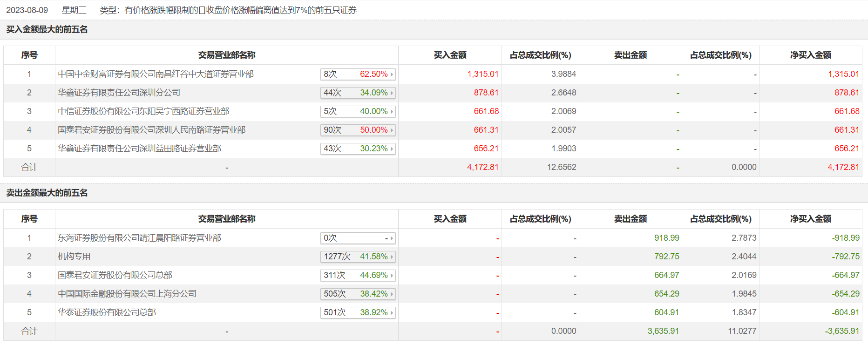Click 中国国际金融股份有限公司上海分公司 link

click(x=127, y=294)
